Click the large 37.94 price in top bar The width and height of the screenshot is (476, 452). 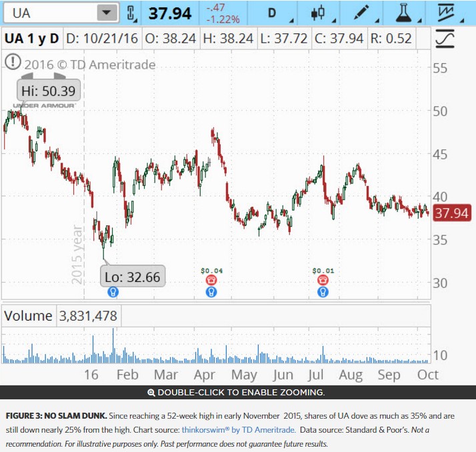pyautogui.click(x=170, y=13)
